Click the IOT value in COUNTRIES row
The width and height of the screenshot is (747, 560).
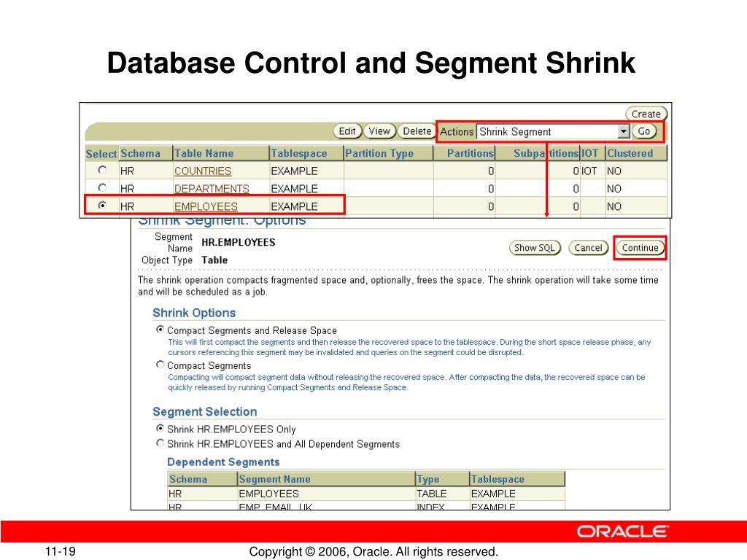coord(589,171)
